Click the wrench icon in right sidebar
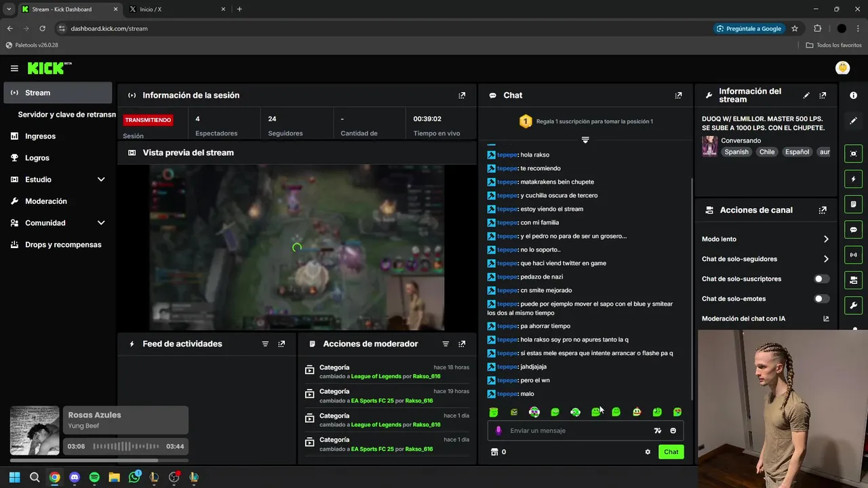868x488 pixels. click(853, 306)
